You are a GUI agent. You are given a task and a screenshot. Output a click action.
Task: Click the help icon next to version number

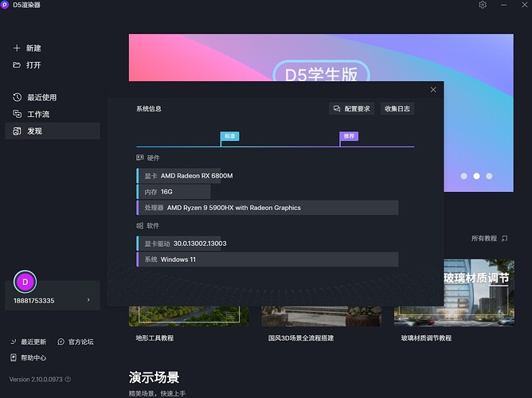(x=68, y=380)
